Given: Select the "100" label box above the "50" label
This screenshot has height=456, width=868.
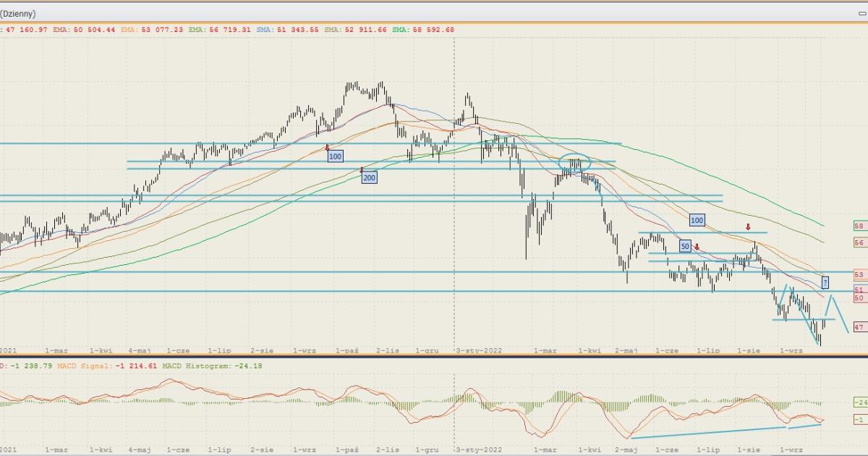Looking at the screenshot, I should tap(697, 220).
